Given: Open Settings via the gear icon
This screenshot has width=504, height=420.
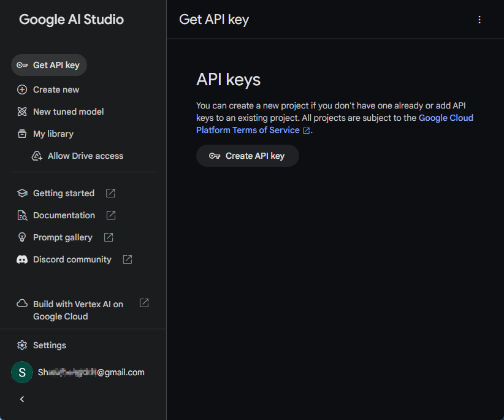Looking at the screenshot, I should click(x=21, y=345).
